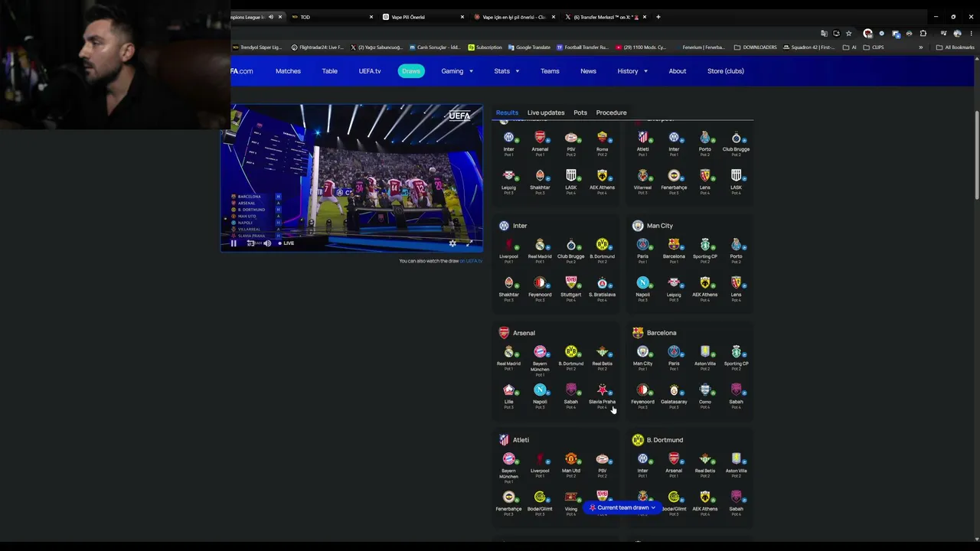Click the 'Current team drawn' button
This screenshot has height=551, width=980.
tap(622, 507)
